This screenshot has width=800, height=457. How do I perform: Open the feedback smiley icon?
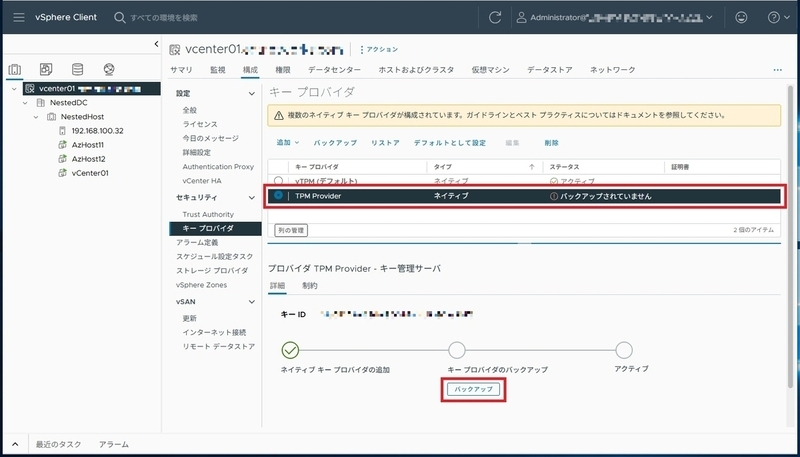(x=741, y=17)
